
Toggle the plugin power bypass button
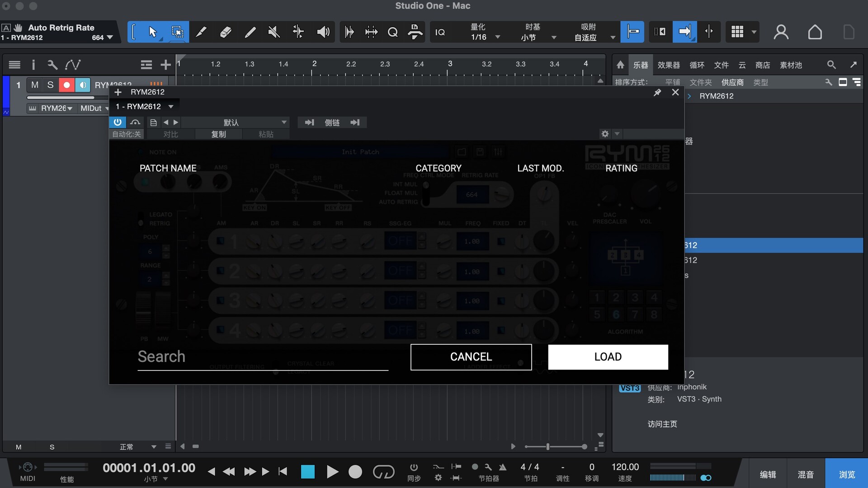point(118,122)
